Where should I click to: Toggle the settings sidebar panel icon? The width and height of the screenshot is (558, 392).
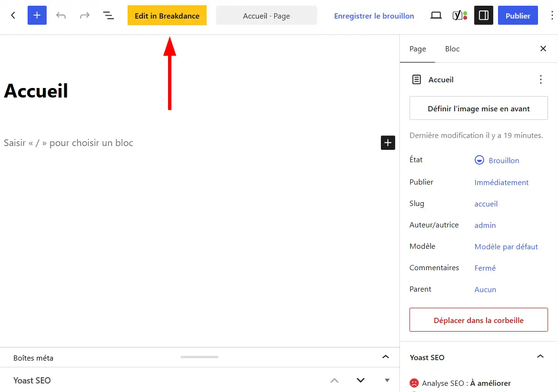tap(484, 15)
